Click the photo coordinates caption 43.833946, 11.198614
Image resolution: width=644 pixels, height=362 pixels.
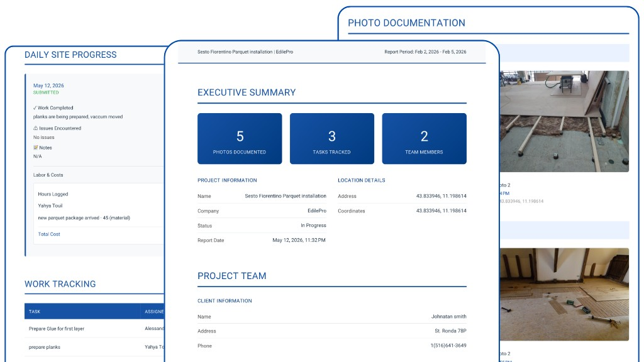point(521,202)
